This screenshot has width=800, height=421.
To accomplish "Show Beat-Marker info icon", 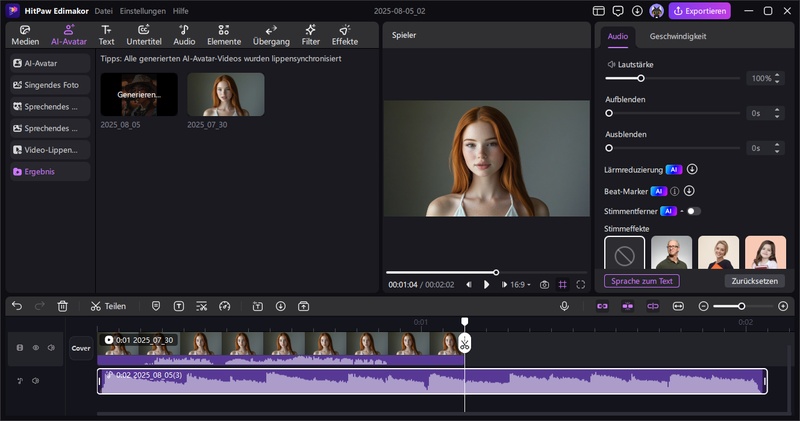I will coord(674,191).
